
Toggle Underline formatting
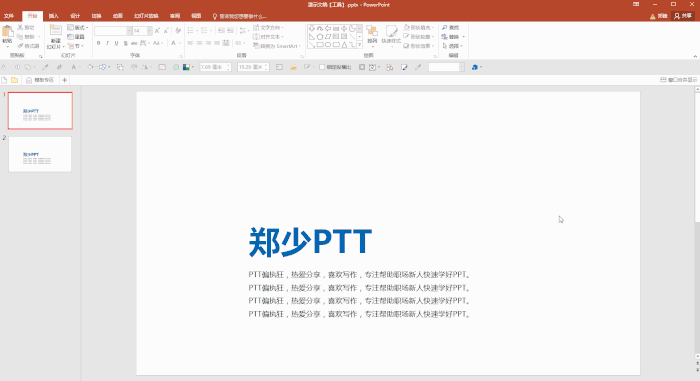[117, 43]
